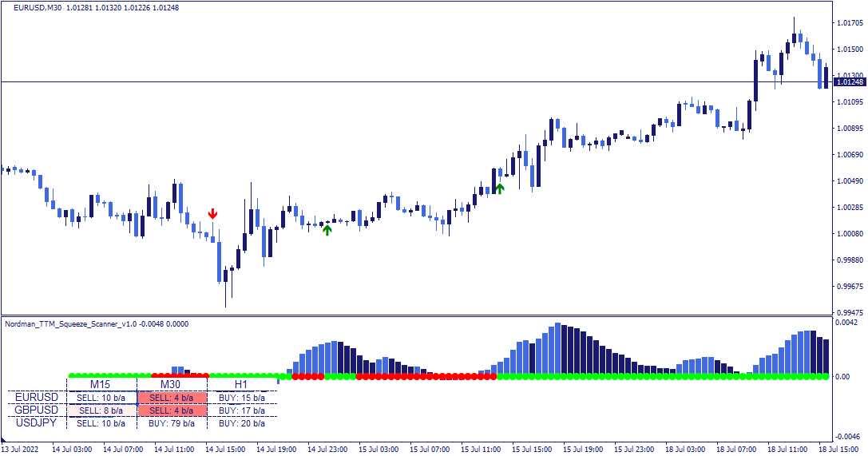Viewport: 868px width, 456px height.
Task: Click the current price label 1.01248
Action: tap(850, 82)
